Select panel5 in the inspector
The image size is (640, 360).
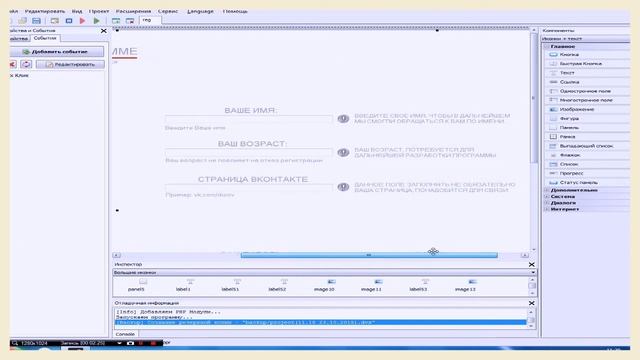click(136, 285)
